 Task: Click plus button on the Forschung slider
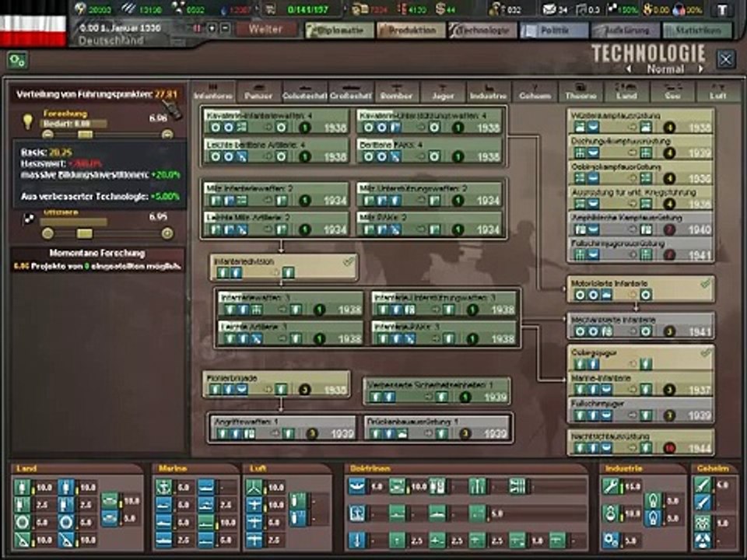167,135
